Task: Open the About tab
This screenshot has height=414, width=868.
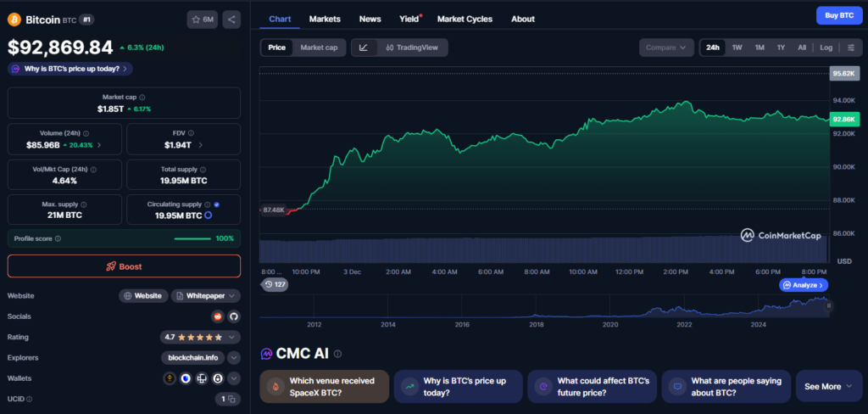Action: coord(523,19)
